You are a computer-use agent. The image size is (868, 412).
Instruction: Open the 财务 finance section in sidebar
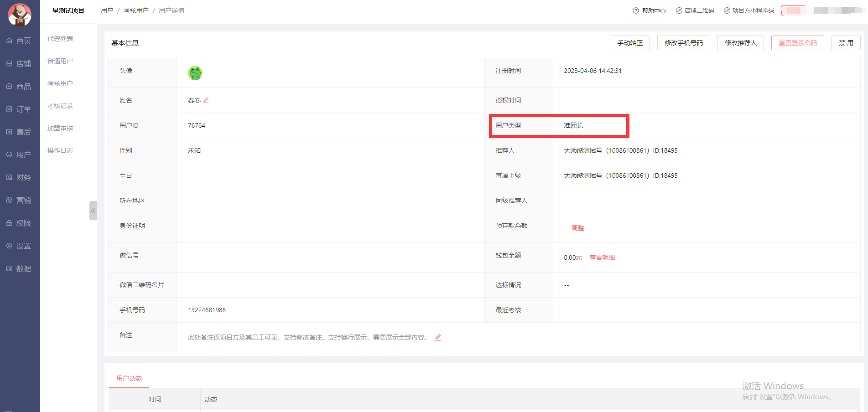point(20,177)
